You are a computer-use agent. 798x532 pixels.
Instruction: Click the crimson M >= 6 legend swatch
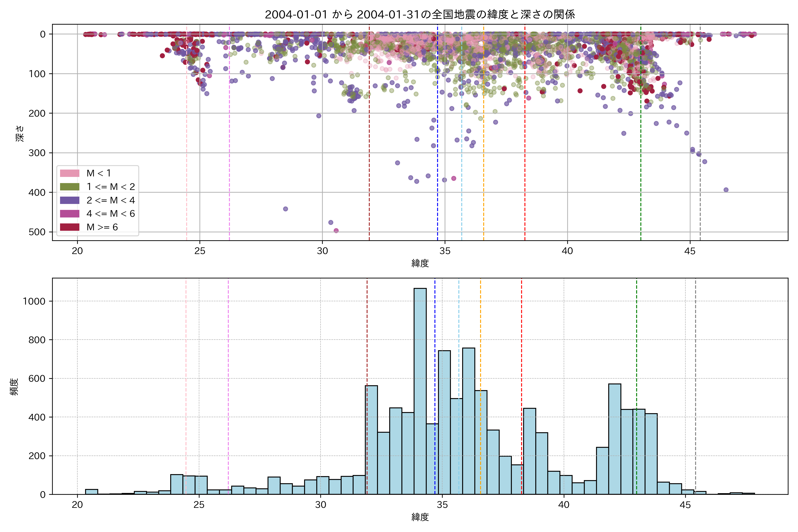(70, 227)
